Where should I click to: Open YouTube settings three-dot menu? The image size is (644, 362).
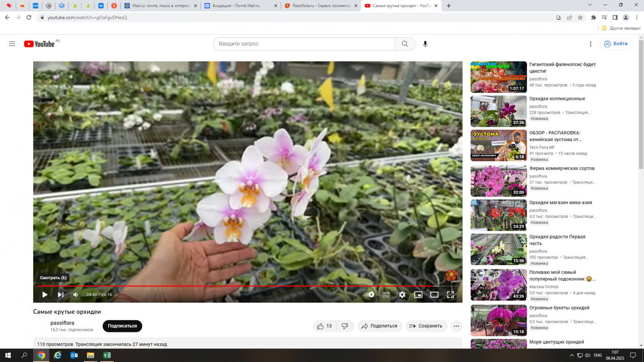coord(590,44)
